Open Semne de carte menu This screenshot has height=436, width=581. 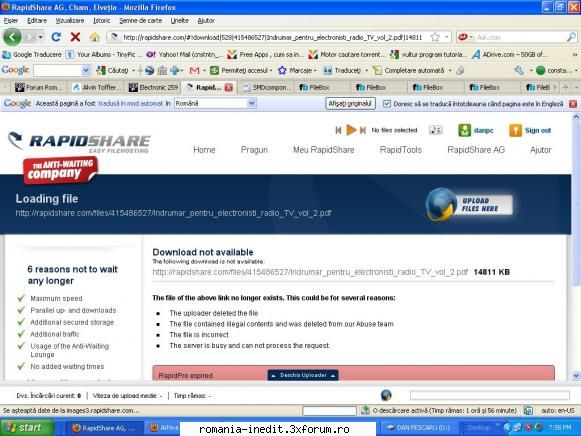point(140,21)
